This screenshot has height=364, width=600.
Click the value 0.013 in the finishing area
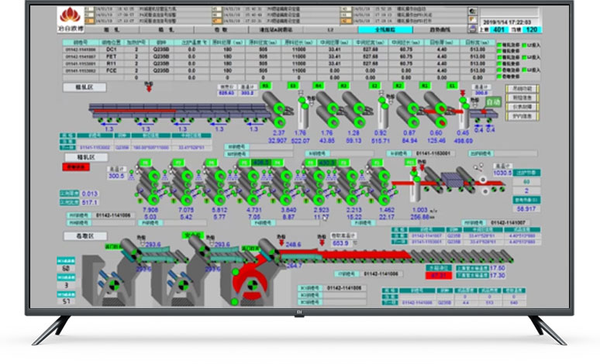point(90,194)
